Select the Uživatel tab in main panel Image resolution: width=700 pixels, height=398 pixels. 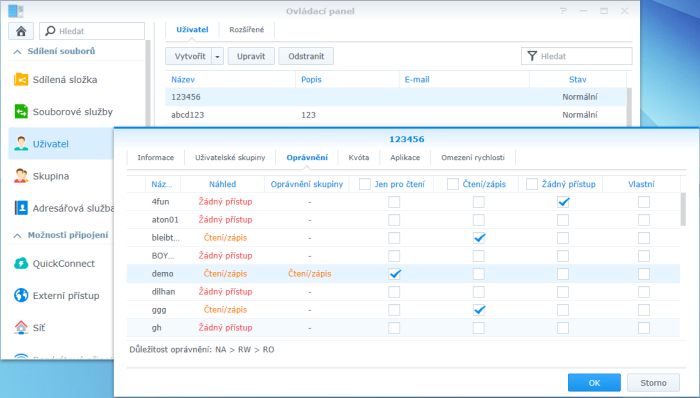192,29
